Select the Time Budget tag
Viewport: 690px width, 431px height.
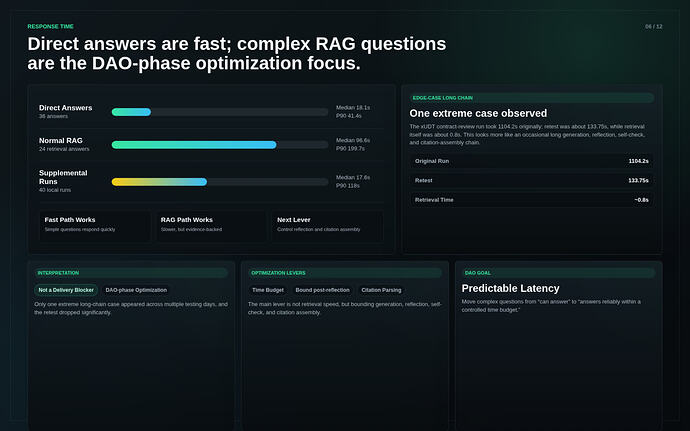(268, 290)
